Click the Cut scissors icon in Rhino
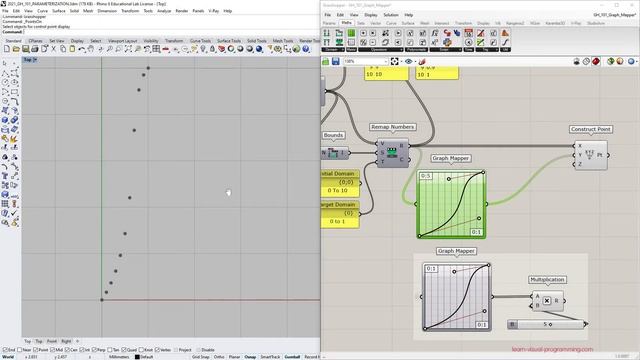640x360 pixels. pos(53,49)
